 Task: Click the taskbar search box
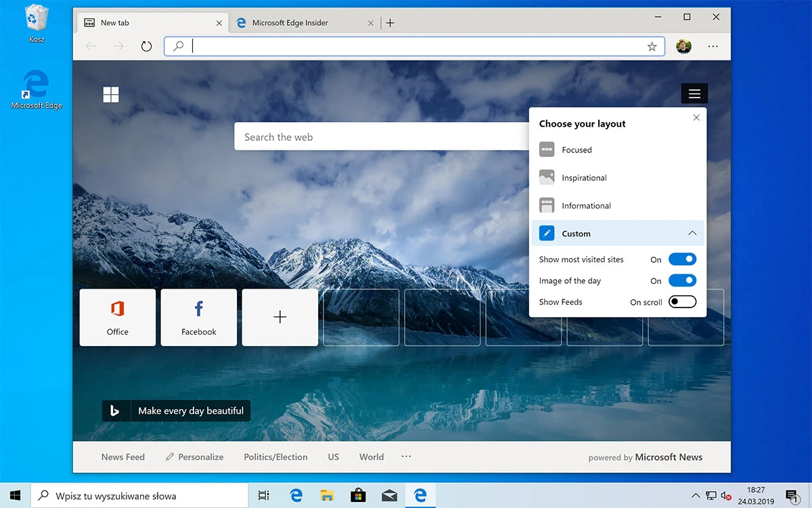tap(140, 496)
